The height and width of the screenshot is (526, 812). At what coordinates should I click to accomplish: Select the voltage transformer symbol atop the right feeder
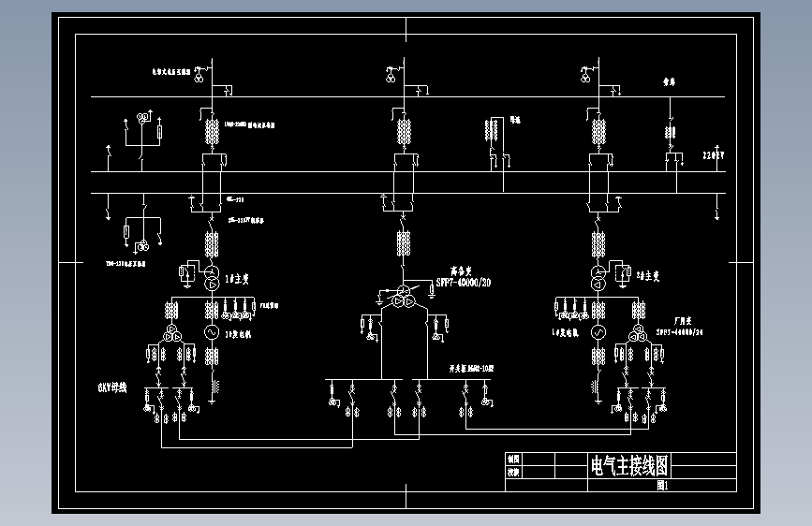(x=585, y=77)
